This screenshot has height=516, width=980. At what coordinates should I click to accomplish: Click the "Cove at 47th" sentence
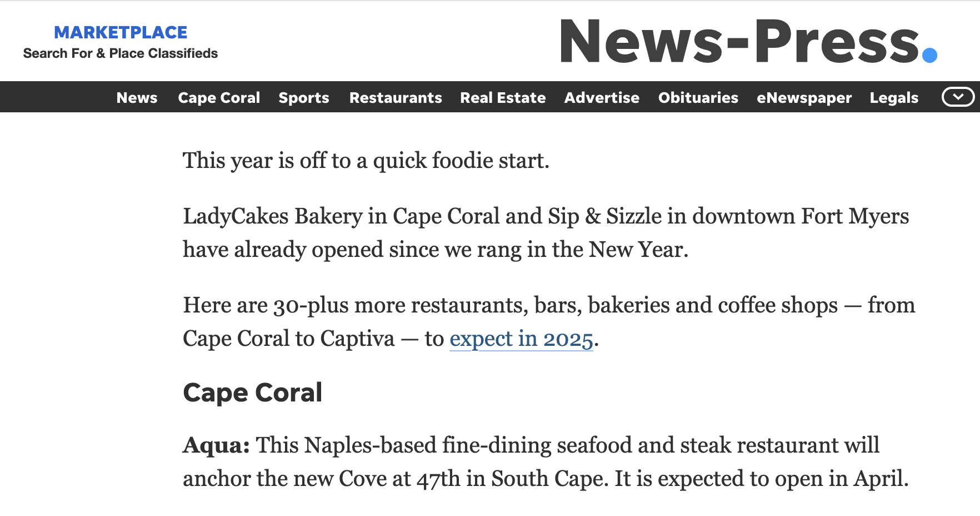(544, 478)
